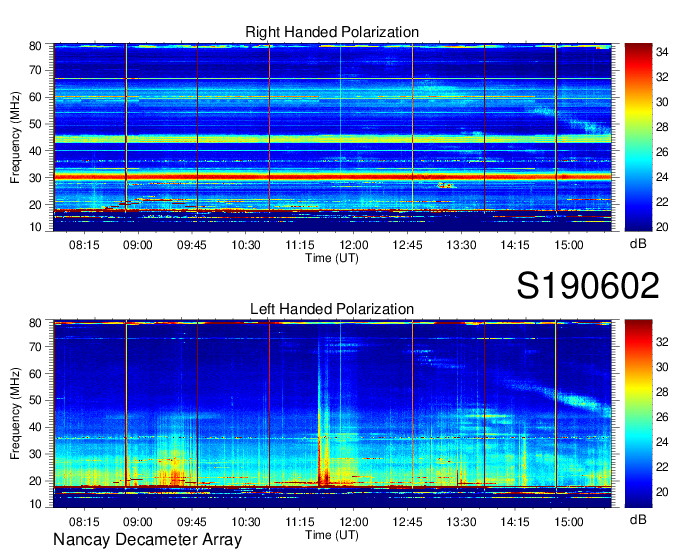Click the 12:00 tick under Right Handed plot

click(353, 245)
